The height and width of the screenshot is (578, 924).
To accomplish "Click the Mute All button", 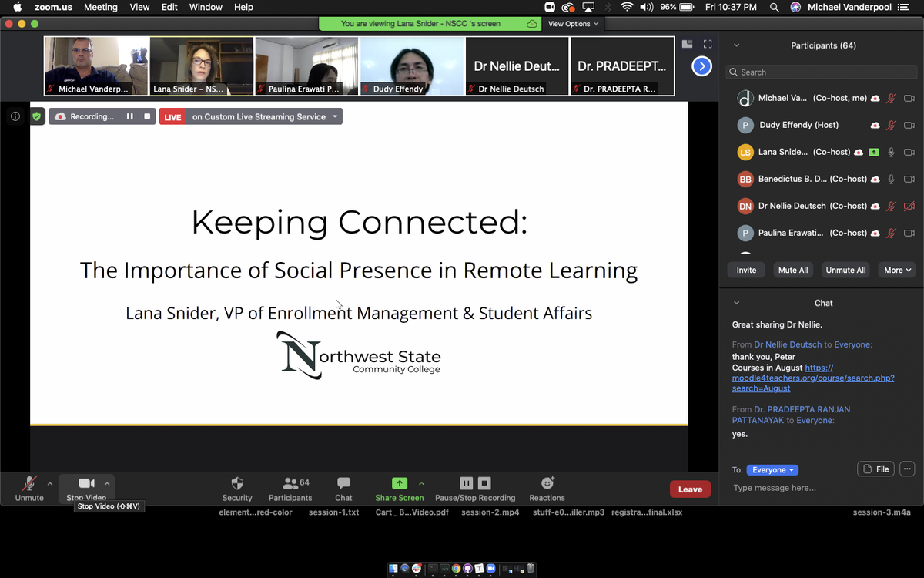I will (793, 270).
